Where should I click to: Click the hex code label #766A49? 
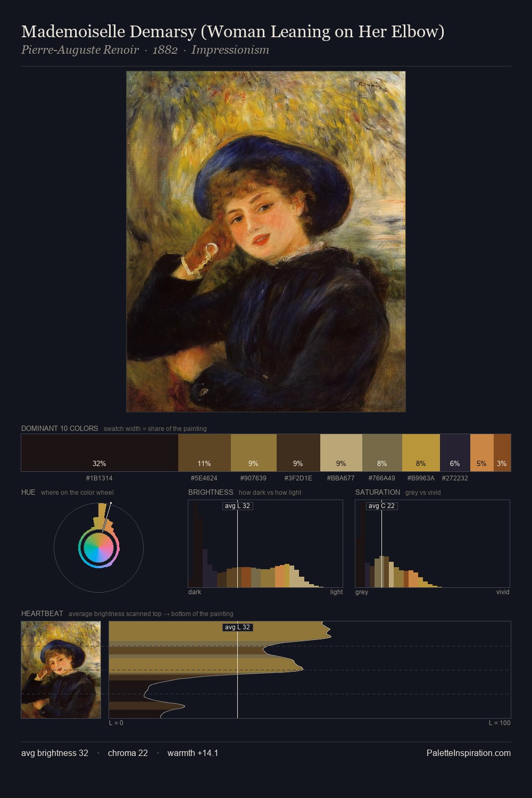point(382,478)
